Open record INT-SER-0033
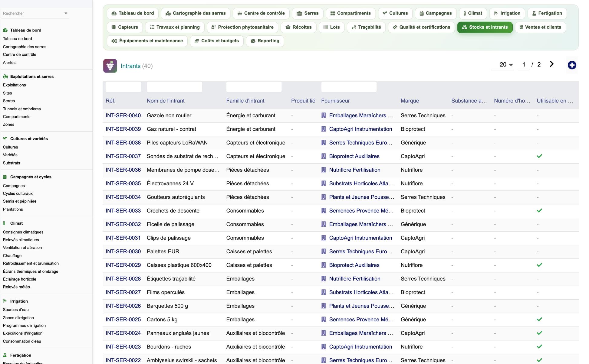The width and height of the screenshot is (589, 364). [123, 211]
